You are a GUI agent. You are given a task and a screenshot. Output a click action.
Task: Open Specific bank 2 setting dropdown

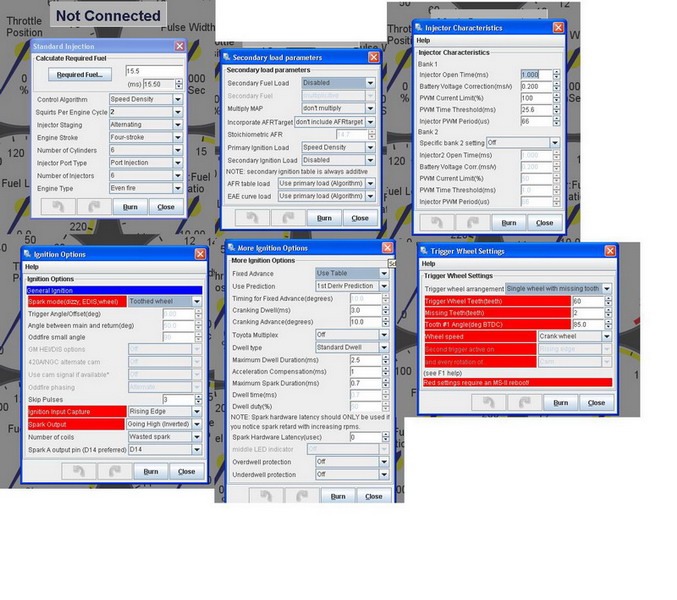[555, 142]
